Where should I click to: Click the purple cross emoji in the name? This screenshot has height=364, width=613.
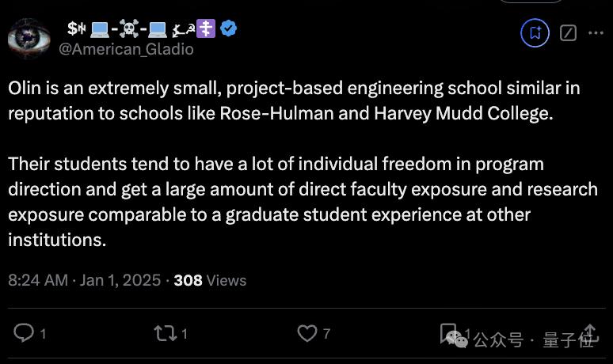tap(208, 30)
